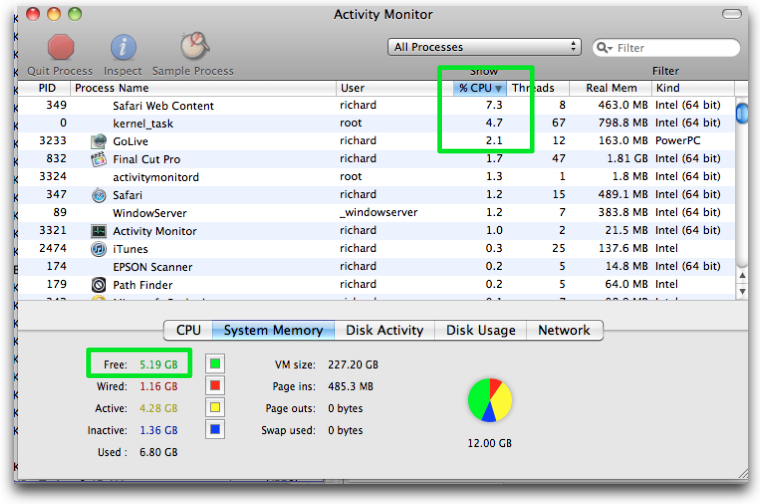Select the Path Finder icon

[99, 284]
